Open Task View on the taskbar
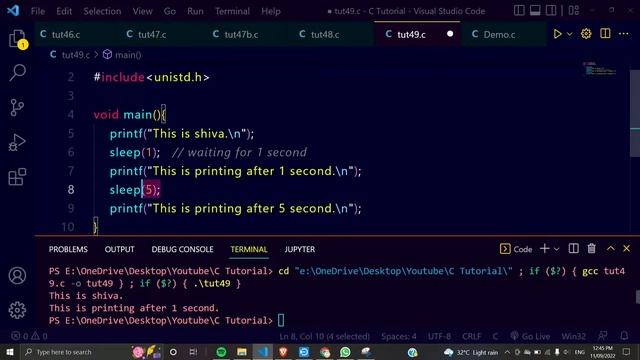This screenshot has width=640, height=360. (x=193, y=352)
